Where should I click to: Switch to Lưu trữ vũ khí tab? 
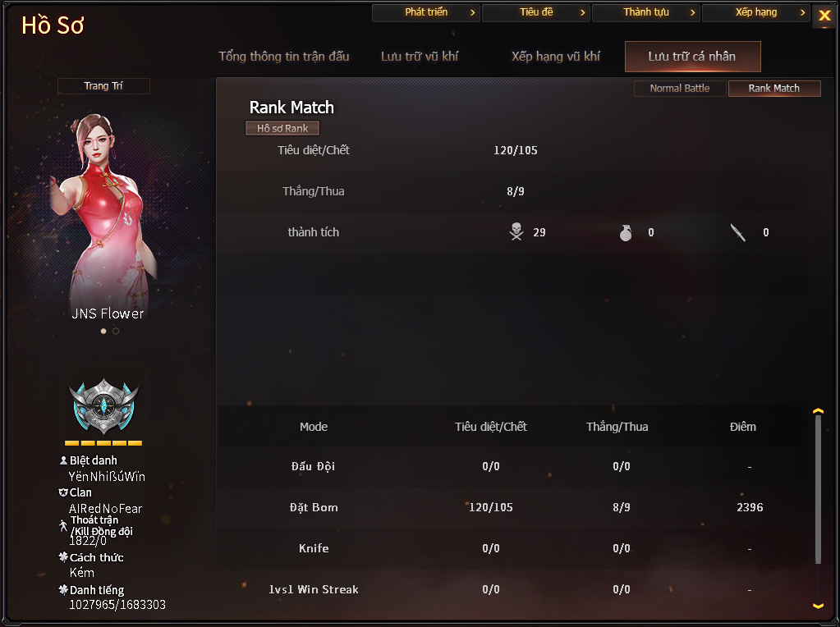point(420,57)
